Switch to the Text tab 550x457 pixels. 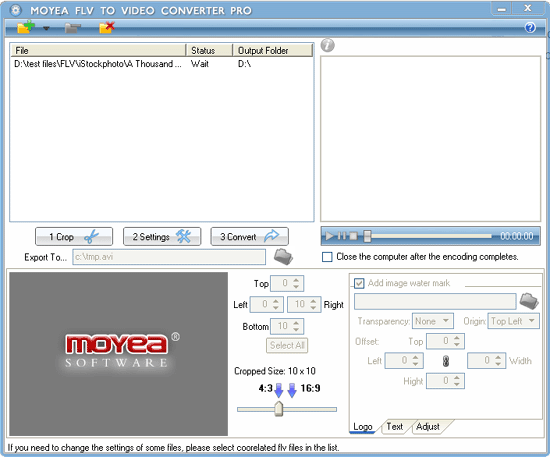coord(395,426)
